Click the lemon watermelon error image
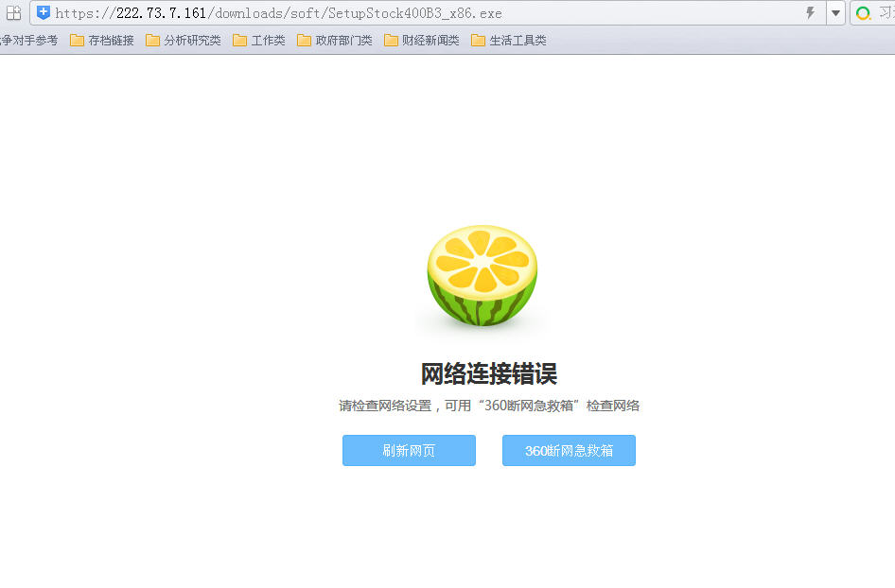This screenshot has height=588, width=895. pyautogui.click(x=483, y=276)
